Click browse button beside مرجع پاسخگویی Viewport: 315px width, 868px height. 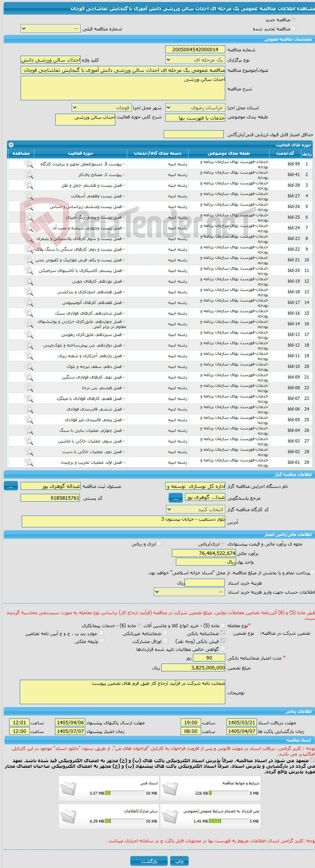coord(175,498)
